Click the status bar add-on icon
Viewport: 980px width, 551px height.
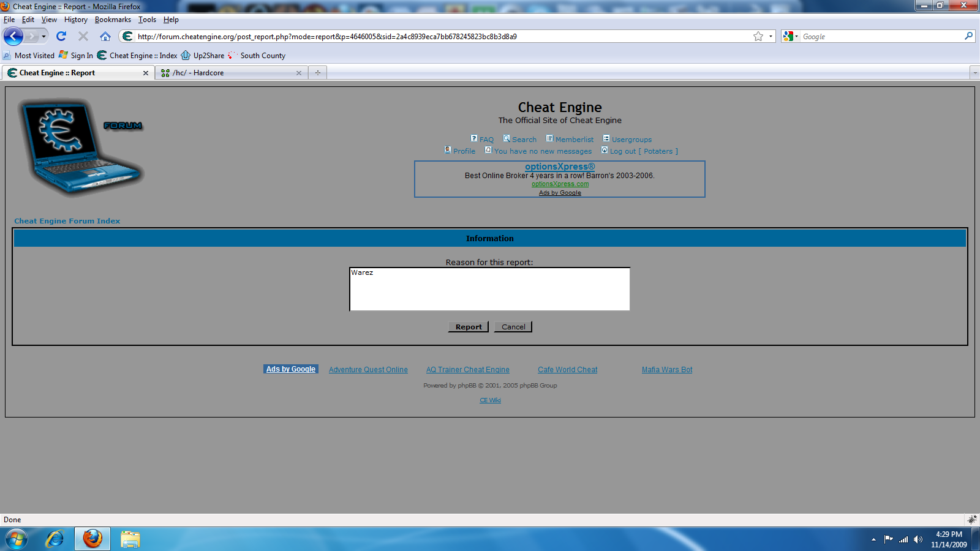[972, 520]
